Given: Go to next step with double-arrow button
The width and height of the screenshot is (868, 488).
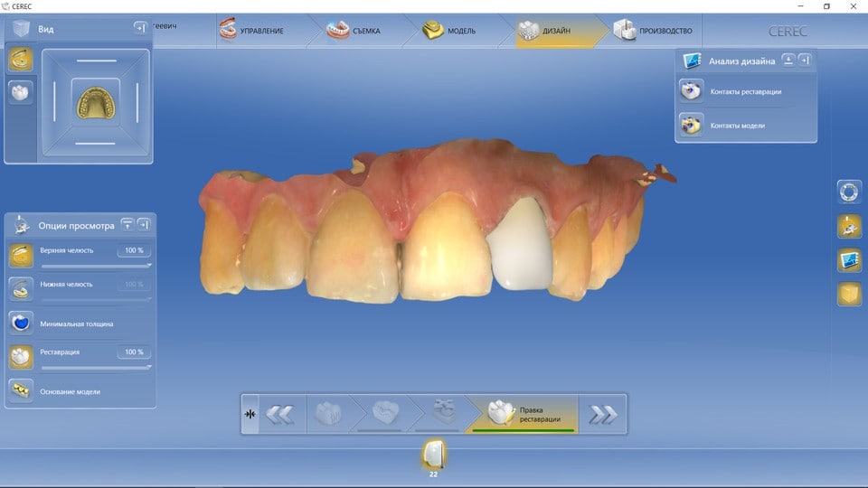Looking at the screenshot, I should 602,414.
